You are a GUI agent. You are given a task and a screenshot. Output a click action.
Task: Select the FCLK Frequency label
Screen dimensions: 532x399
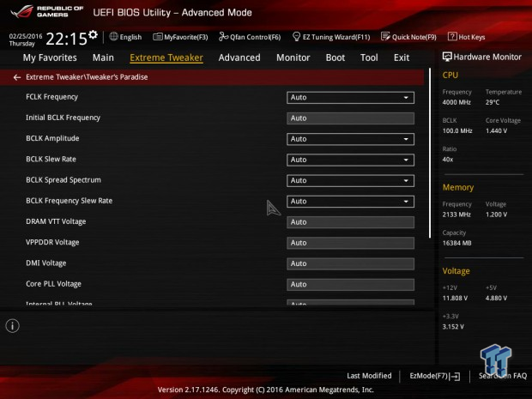pos(51,97)
